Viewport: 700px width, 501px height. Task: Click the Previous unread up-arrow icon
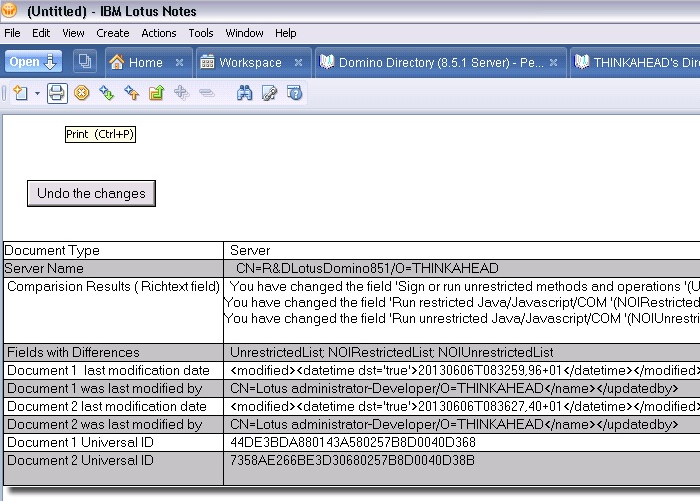pos(132,93)
